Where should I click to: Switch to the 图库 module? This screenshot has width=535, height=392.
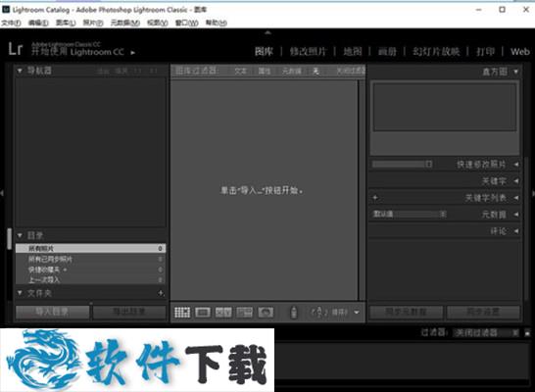click(264, 52)
